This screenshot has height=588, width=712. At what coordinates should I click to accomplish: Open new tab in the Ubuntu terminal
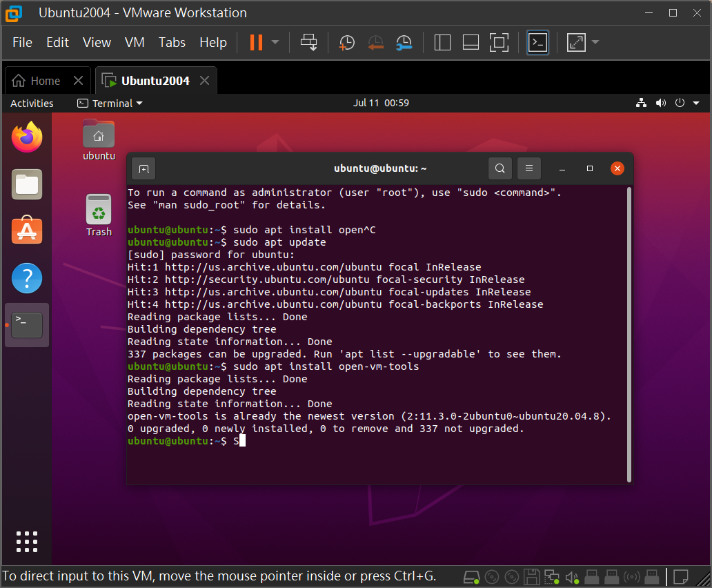tap(143, 168)
